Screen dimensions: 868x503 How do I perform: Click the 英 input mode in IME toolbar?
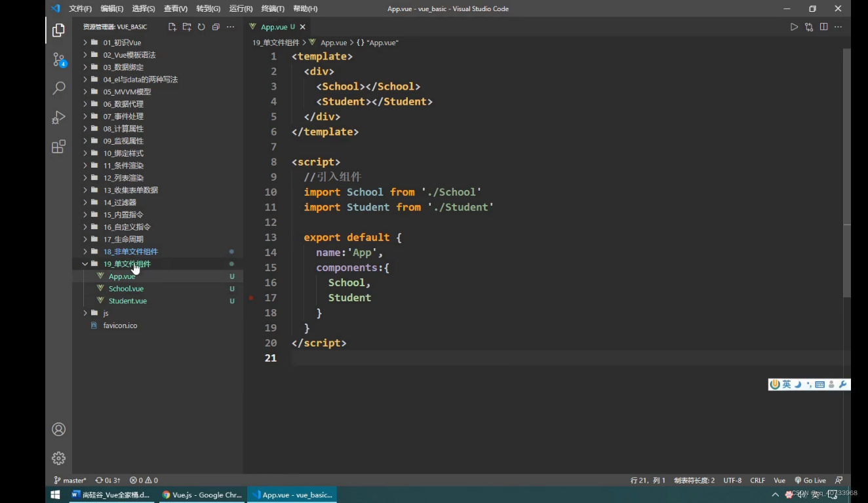(787, 384)
